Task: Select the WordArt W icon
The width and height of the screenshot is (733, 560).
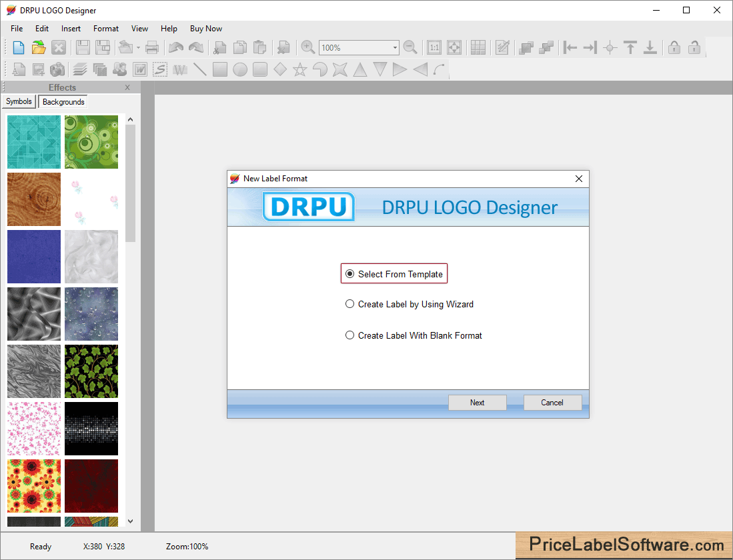Action: (140, 69)
